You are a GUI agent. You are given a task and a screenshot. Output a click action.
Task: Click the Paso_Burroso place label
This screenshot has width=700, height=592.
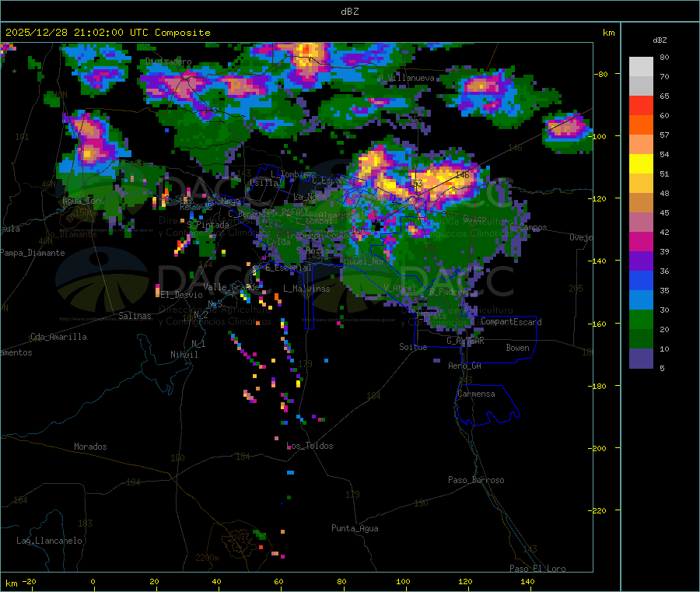[476, 480]
